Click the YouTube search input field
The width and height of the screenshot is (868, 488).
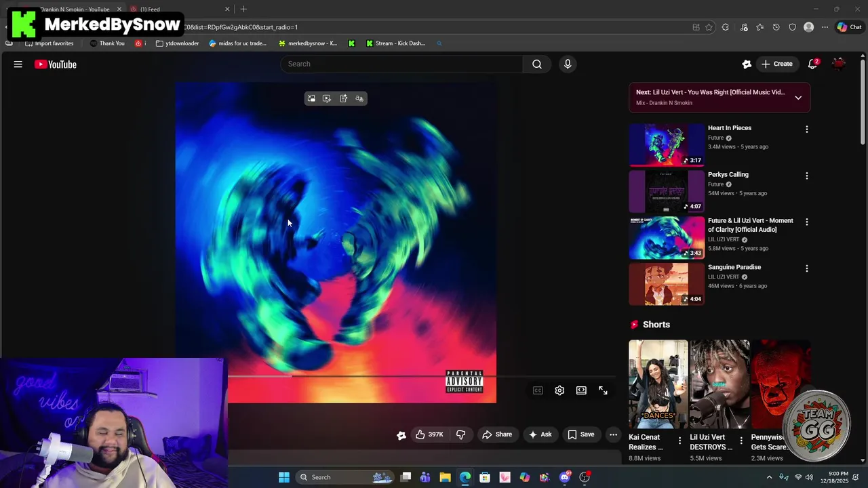click(x=401, y=64)
